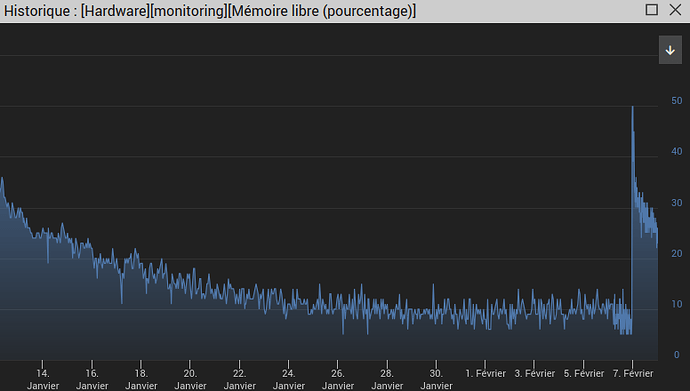Image resolution: width=690 pixels, height=391 pixels.
Task: Click the 7. Février axis label
Action: tap(633, 373)
